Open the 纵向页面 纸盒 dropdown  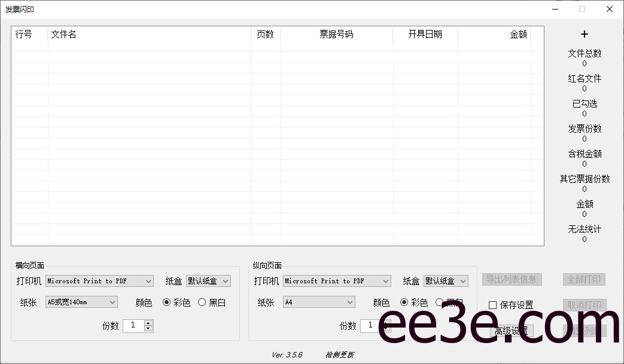coord(446,281)
